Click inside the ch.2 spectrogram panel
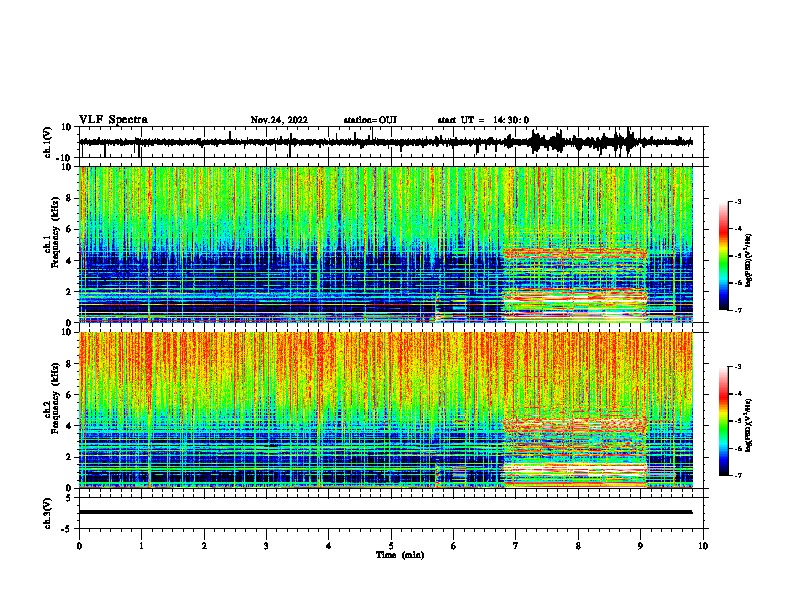This screenshot has height=612, width=792. pos(386,410)
